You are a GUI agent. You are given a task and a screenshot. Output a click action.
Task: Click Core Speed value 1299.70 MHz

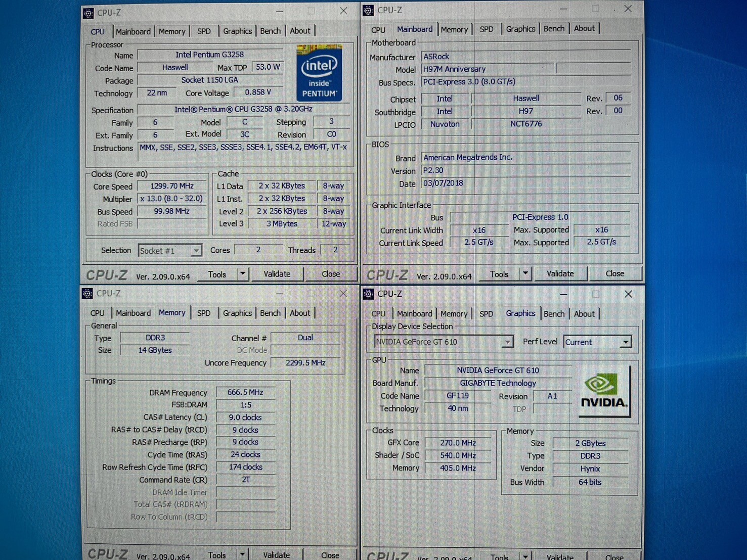(172, 186)
